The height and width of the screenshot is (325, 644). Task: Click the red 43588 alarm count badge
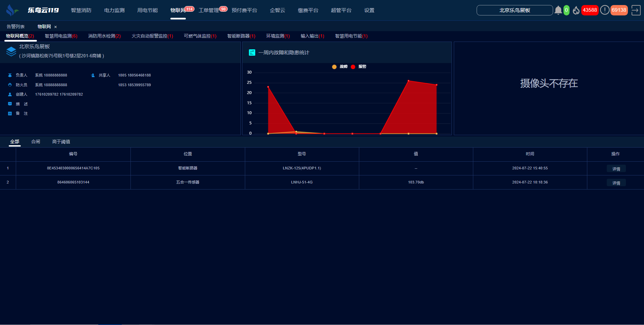pyautogui.click(x=590, y=10)
